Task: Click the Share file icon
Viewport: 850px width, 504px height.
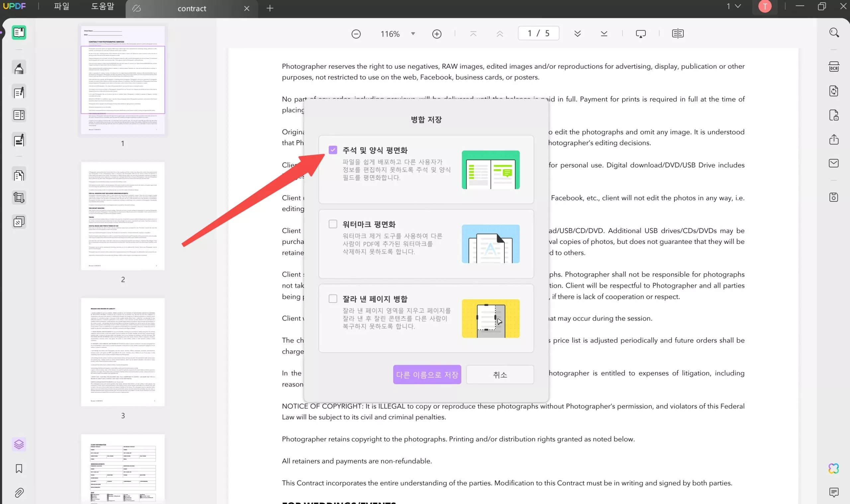Action: click(x=834, y=139)
